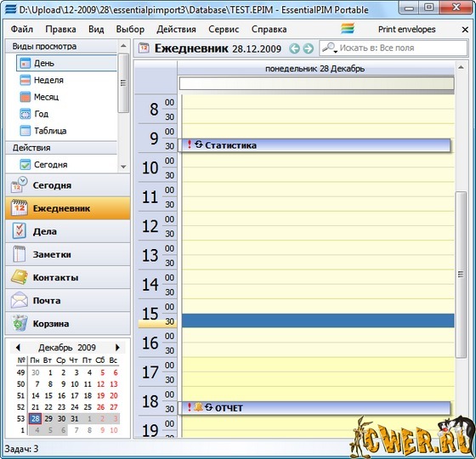Click the high priority exclamation icon on Статистика
476x459 pixels.
190,144
